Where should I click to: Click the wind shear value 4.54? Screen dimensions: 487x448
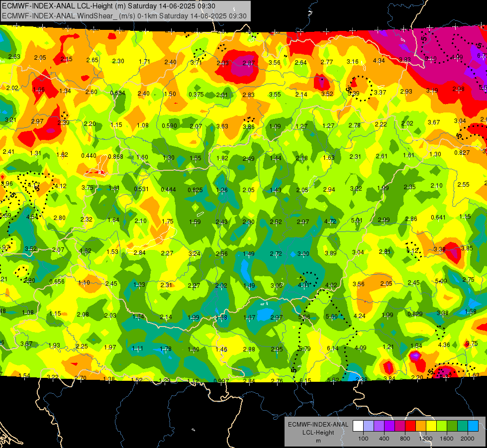point(32,217)
